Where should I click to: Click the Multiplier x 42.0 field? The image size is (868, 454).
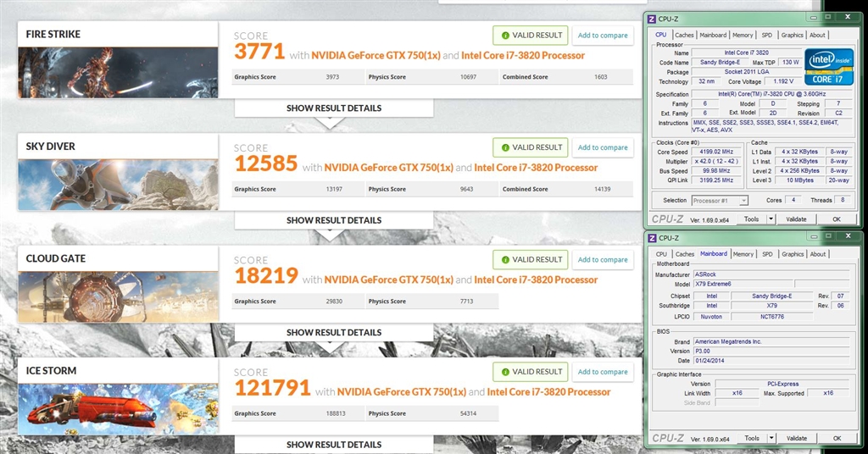tap(716, 162)
